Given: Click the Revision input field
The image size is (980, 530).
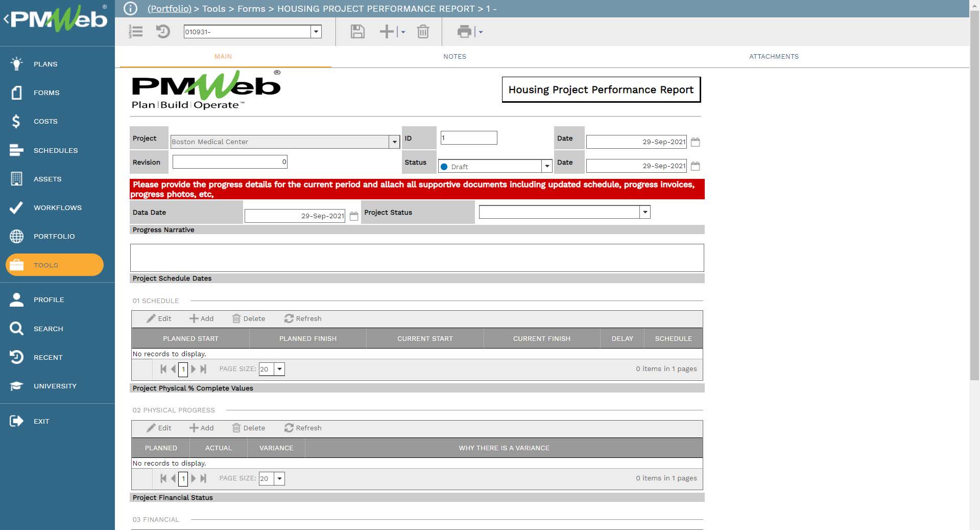Looking at the screenshot, I should tap(230, 162).
